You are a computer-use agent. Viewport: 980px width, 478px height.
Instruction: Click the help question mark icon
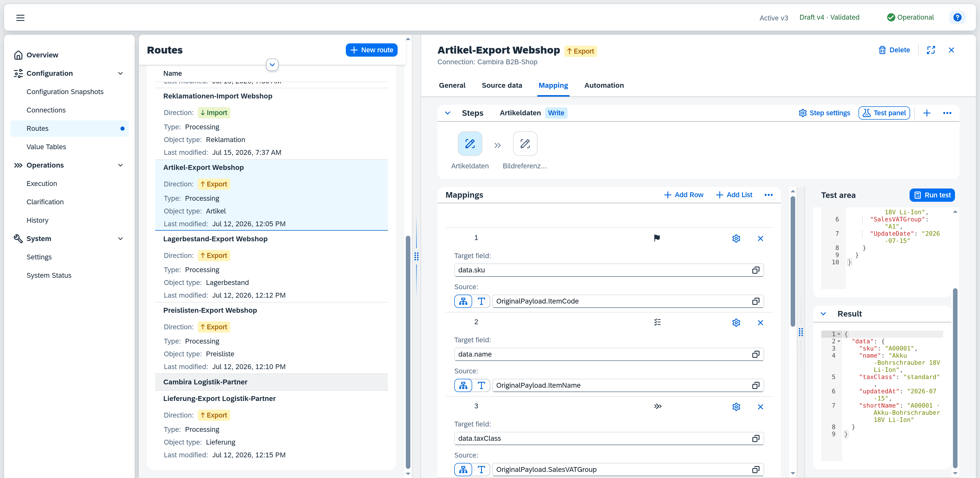[x=957, y=18]
